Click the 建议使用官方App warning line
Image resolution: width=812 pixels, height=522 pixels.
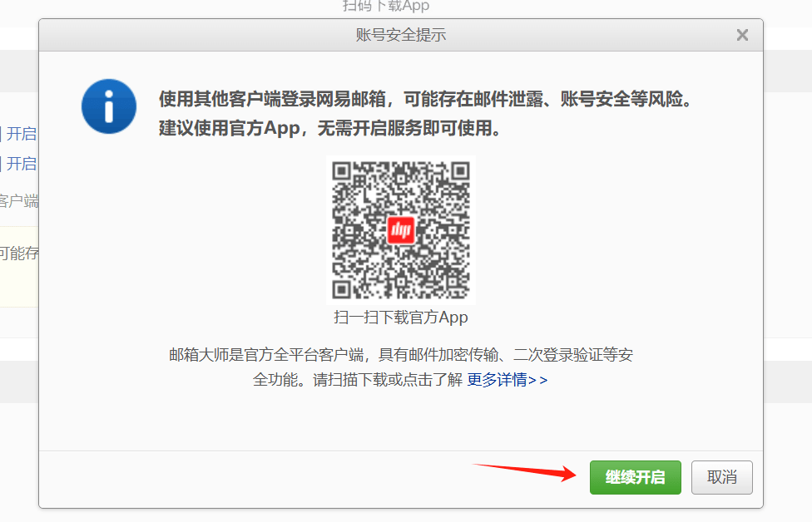[329, 128]
